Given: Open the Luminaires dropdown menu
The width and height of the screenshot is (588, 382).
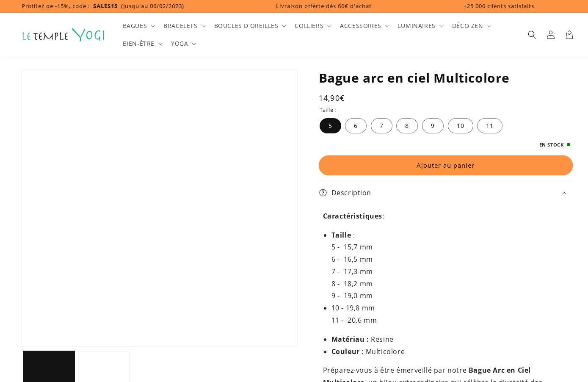Looking at the screenshot, I should [420, 26].
